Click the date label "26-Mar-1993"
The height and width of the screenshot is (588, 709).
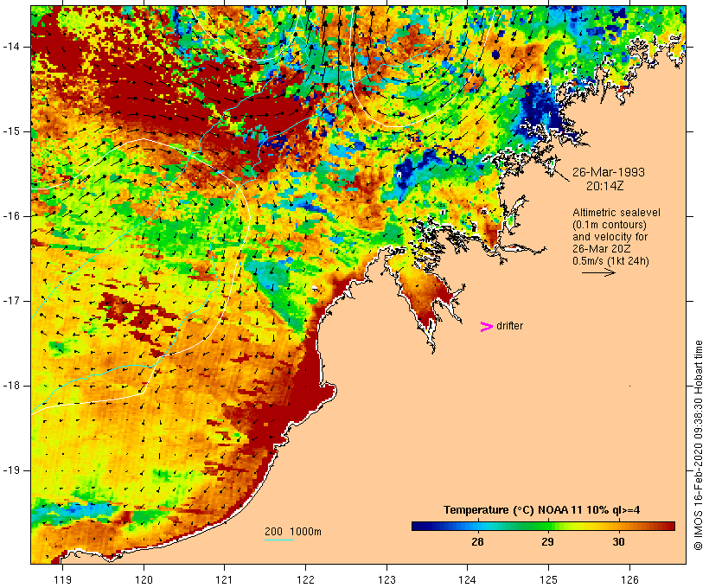609,172
